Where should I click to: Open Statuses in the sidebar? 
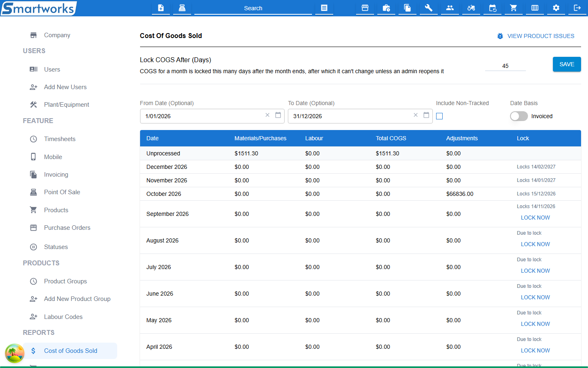56,247
